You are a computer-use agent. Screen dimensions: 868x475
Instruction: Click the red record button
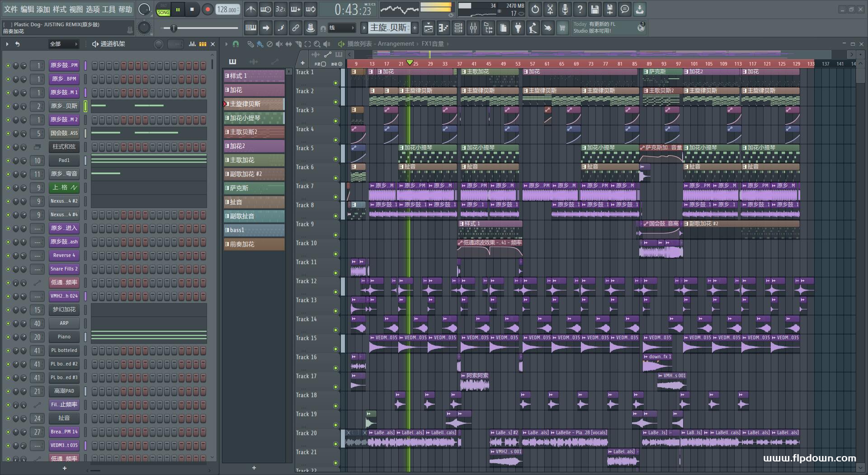click(208, 9)
